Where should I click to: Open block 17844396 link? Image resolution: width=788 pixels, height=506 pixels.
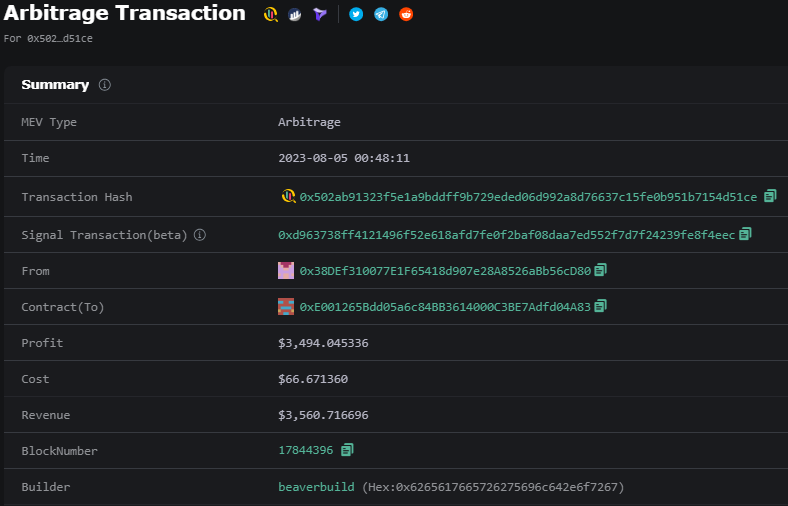coord(306,450)
